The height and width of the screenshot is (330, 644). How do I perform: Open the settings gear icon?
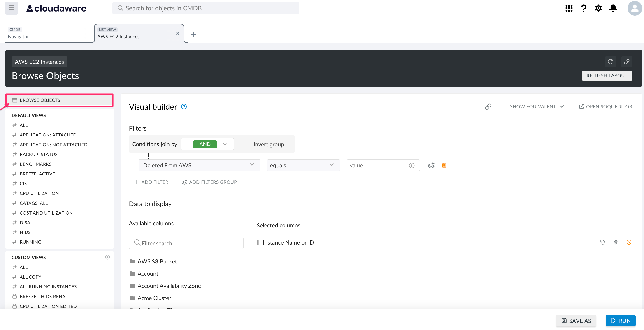pyautogui.click(x=598, y=8)
